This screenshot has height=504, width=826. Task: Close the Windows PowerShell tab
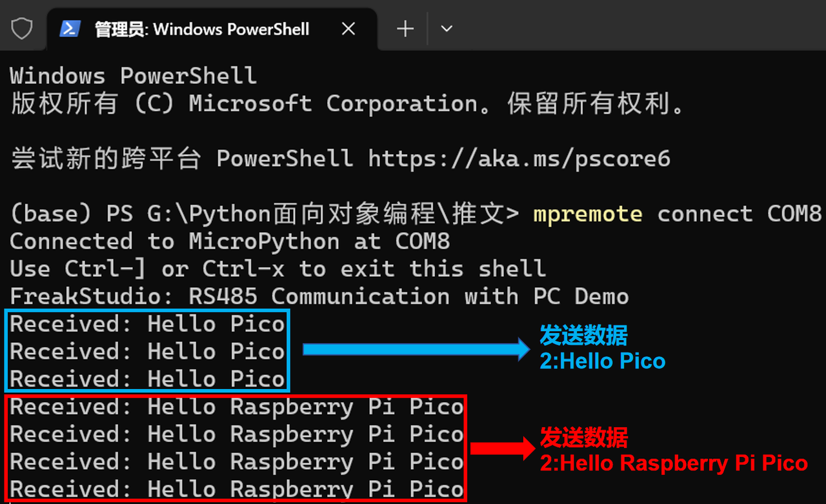[348, 29]
